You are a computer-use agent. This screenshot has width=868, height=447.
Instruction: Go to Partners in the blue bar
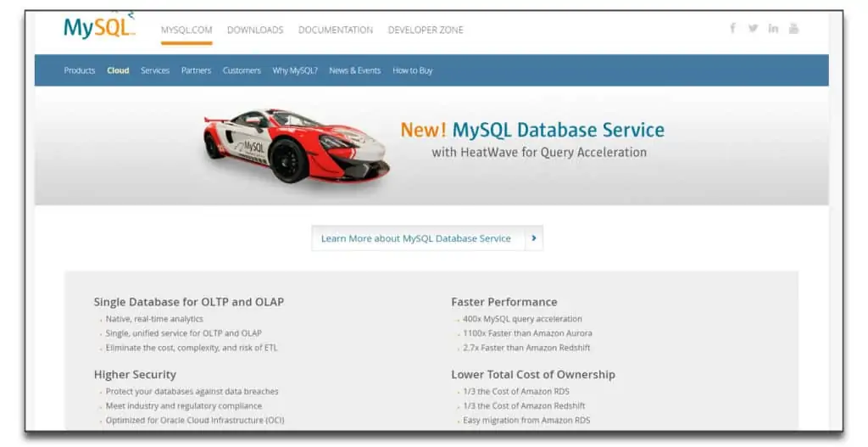196,70
